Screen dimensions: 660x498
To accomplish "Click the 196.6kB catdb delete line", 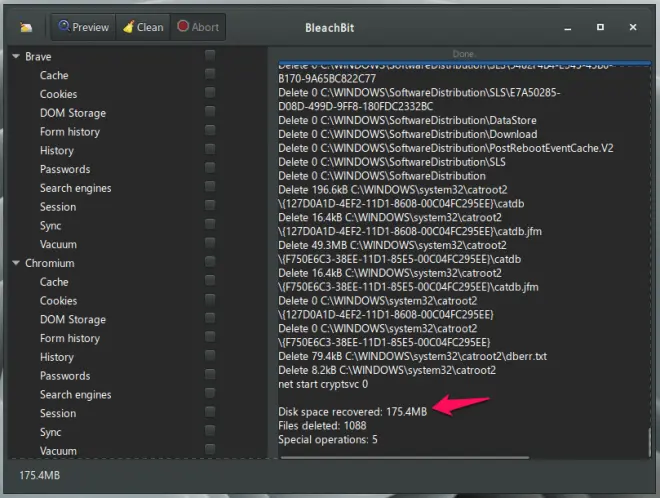I will pyautogui.click(x=401, y=196).
